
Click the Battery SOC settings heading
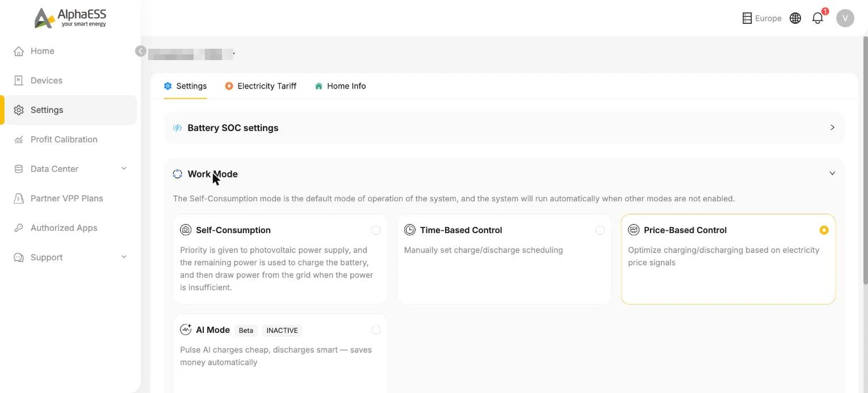[233, 128]
